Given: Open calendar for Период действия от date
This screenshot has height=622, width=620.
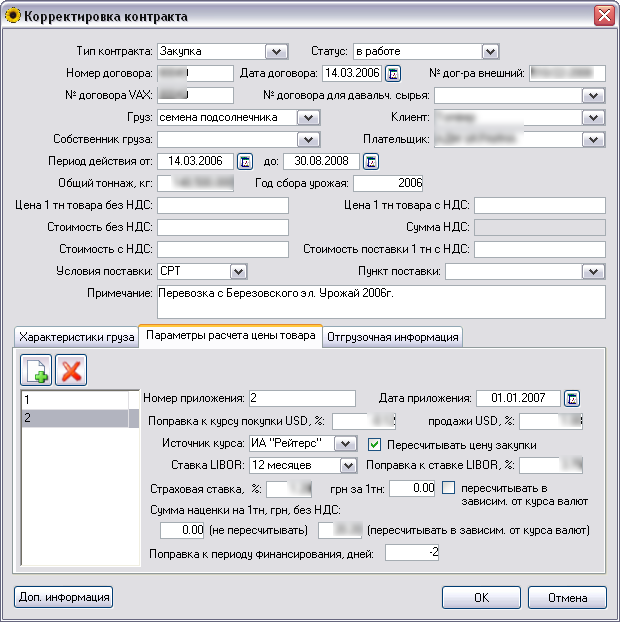Looking at the screenshot, I should (x=245, y=161).
